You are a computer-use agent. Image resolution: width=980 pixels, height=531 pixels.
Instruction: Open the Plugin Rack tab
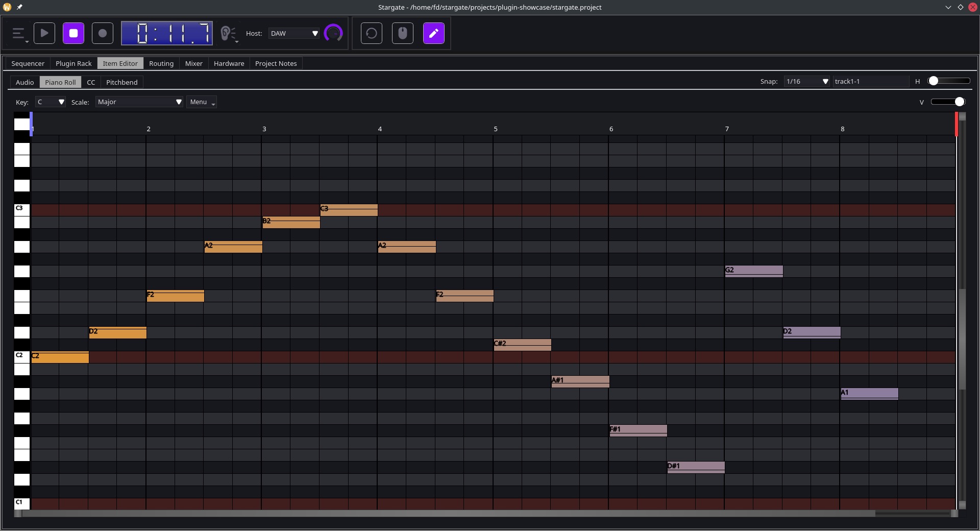(73, 63)
